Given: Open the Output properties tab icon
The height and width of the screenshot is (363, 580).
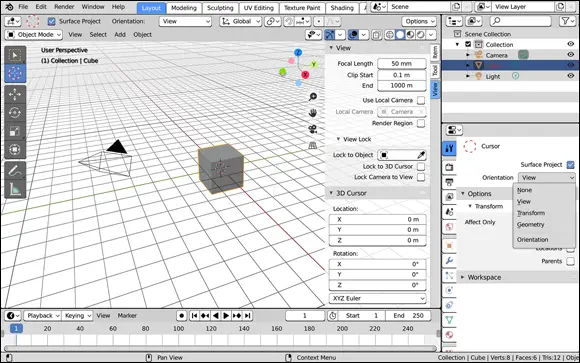Looking at the screenshot, I should tap(449, 182).
